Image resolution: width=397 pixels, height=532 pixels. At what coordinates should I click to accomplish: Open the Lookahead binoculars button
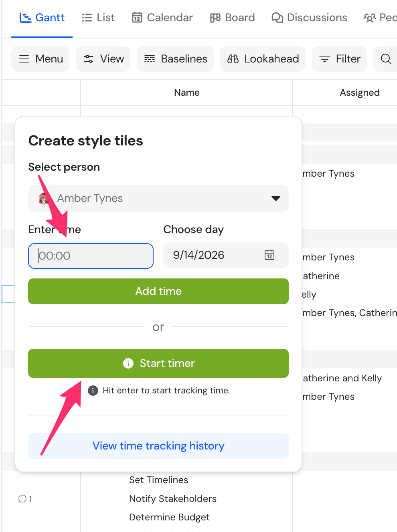point(263,59)
